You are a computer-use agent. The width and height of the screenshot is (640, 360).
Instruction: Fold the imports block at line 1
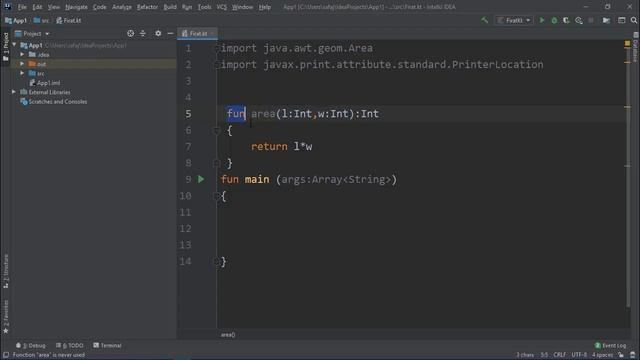217,49
